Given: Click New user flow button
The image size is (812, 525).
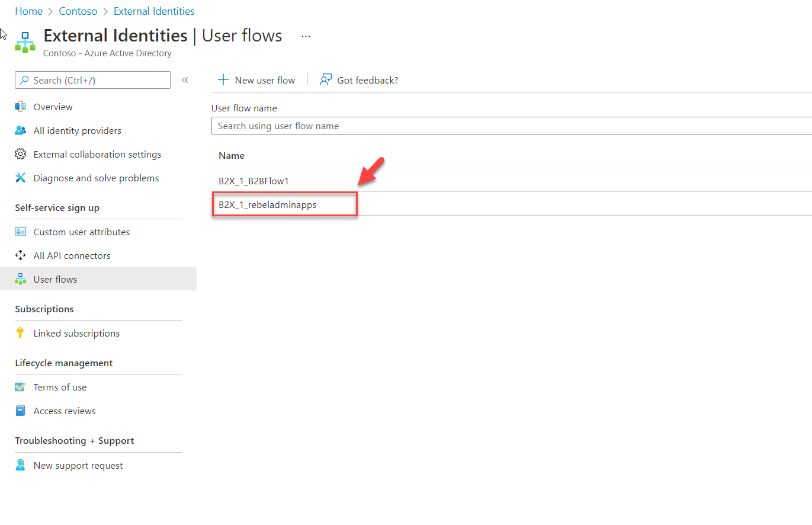Looking at the screenshot, I should (256, 80).
